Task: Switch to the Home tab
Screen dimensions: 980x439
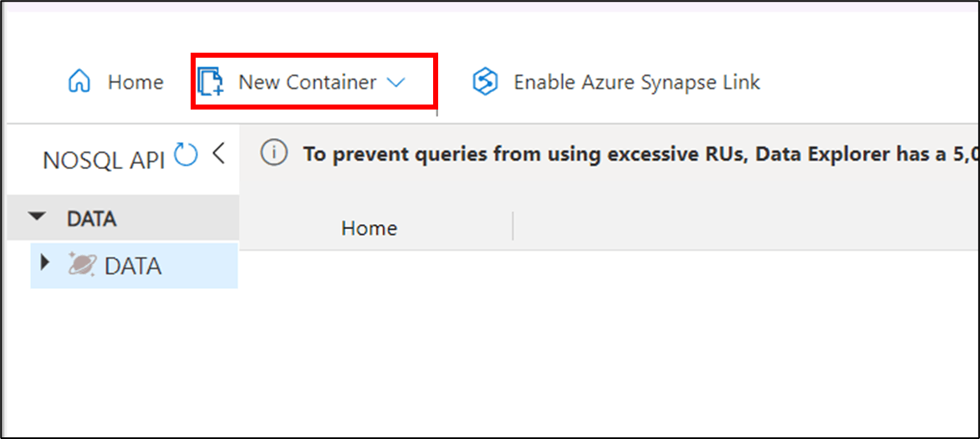Action: click(x=369, y=228)
